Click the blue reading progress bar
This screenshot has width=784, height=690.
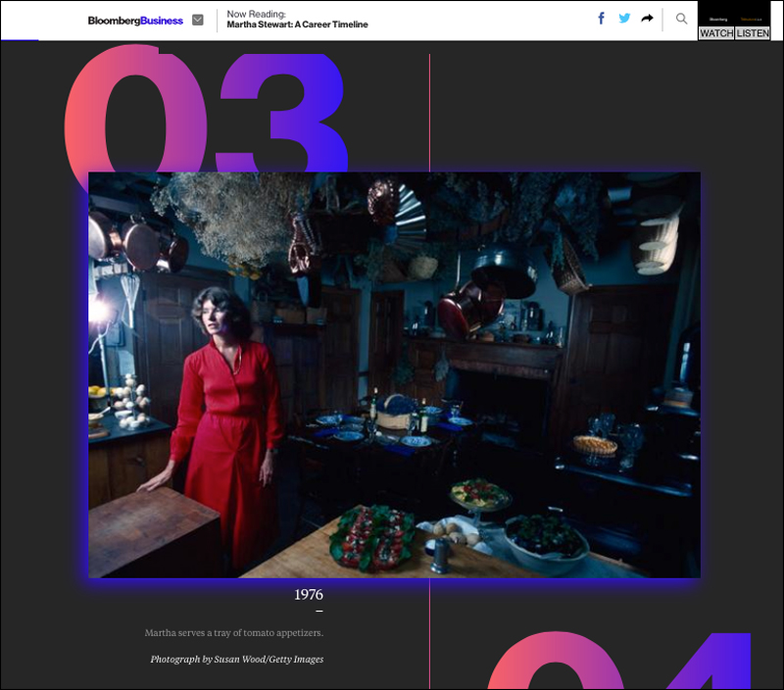pos(20,40)
